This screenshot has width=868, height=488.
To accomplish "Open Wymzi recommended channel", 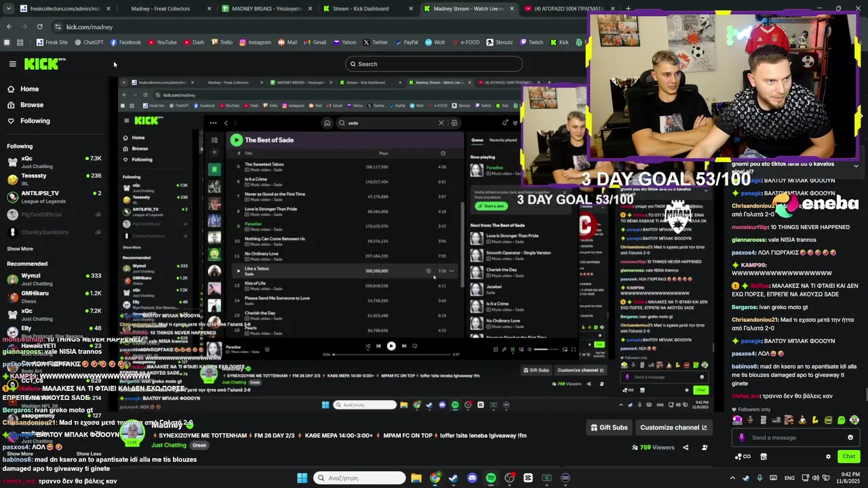I will tap(54, 279).
